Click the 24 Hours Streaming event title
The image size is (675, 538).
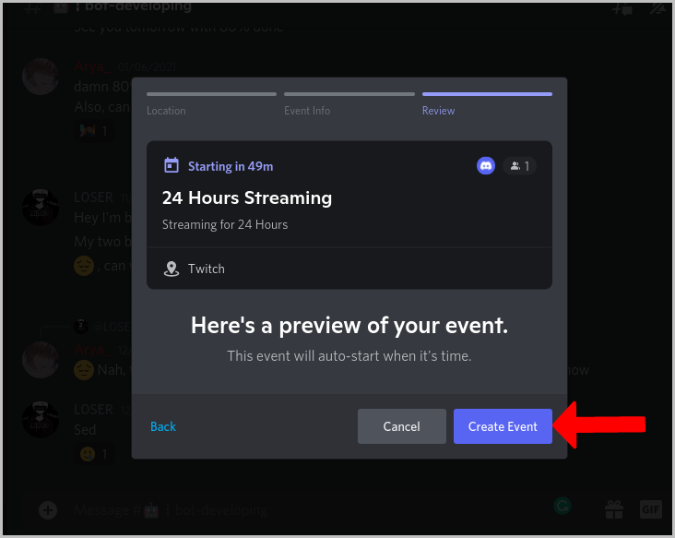coord(247,198)
